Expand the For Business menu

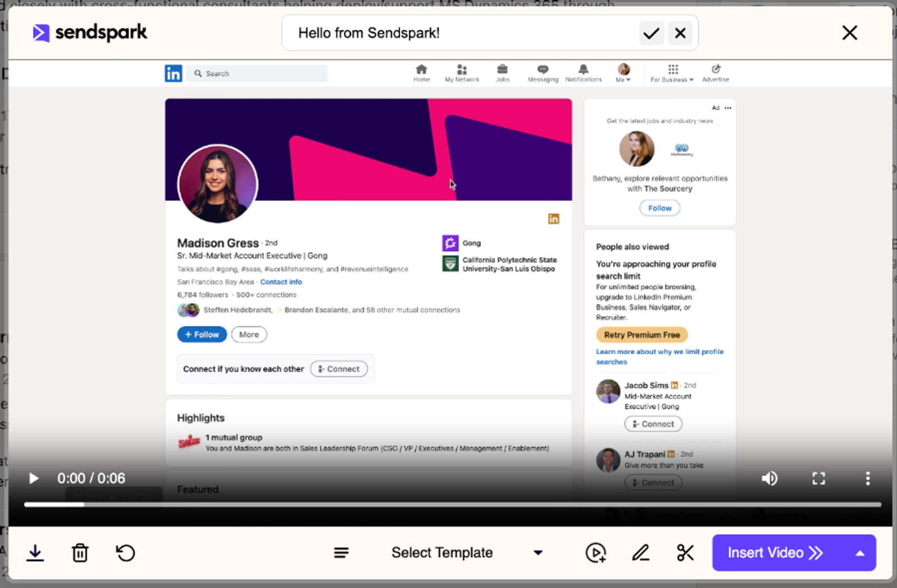coord(672,73)
